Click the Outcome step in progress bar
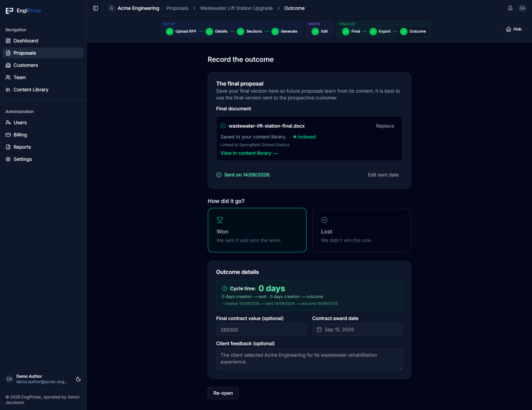This screenshot has height=410, width=532. (413, 32)
